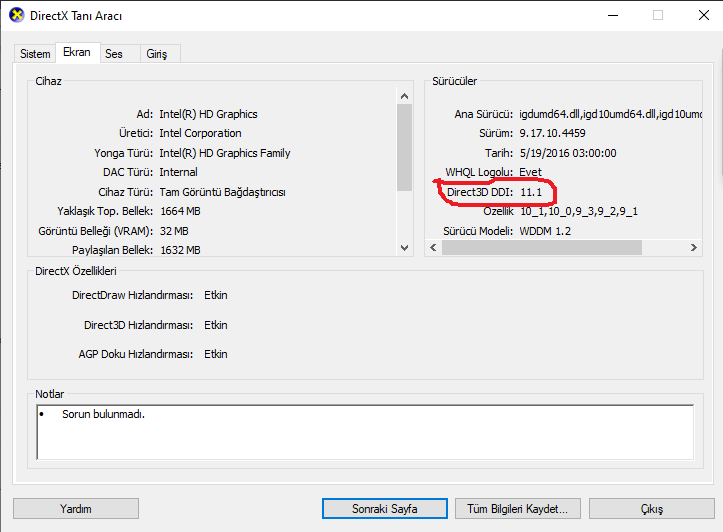Screen dimensions: 723x532
Task: Click the '1664 MB' total memory value
Action: point(180,211)
